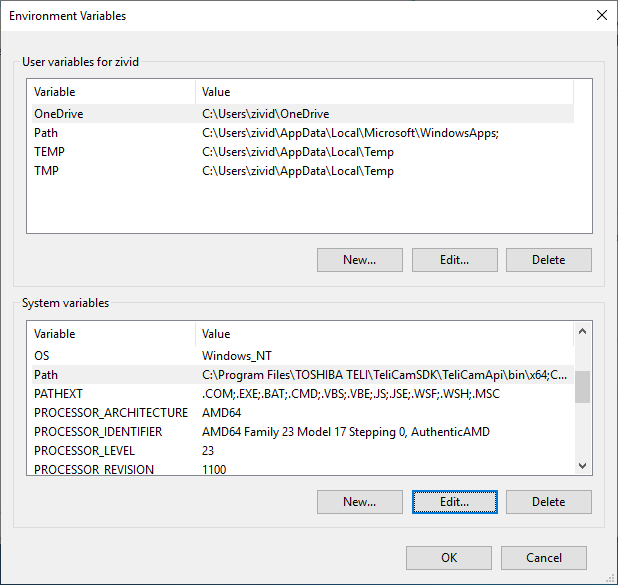Select the OneDrive user variable
The width and height of the screenshot is (618, 585).
(x=59, y=114)
